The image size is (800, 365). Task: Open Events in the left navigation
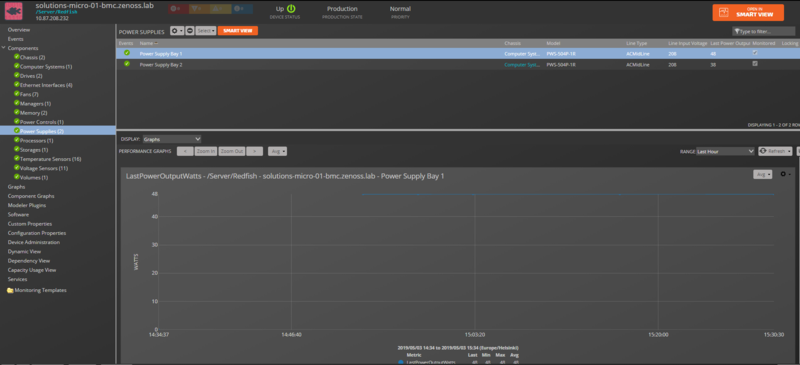(15, 39)
